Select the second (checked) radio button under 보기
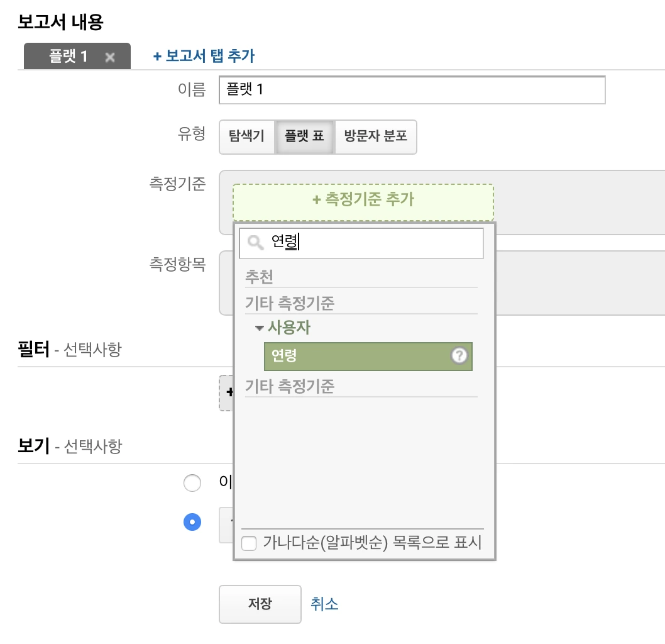665x644 pixels. [x=192, y=522]
